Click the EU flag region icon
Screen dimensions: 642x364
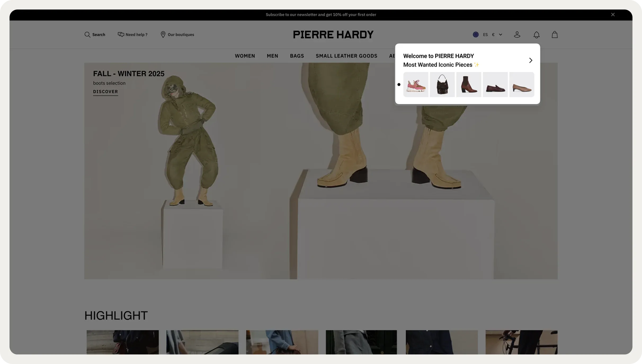[476, 35]
